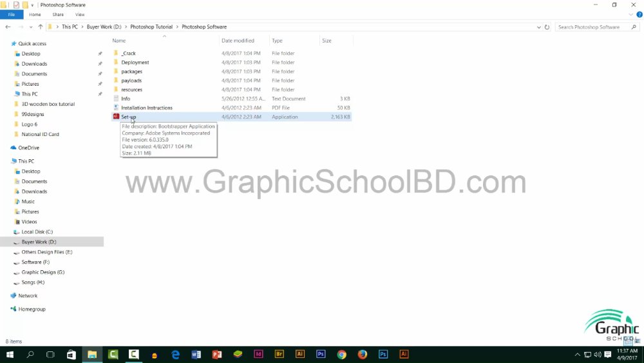Viewport: 644px width, 363px height.
Task: Select Homegroup in navigation pane
Action: point(32,309)
